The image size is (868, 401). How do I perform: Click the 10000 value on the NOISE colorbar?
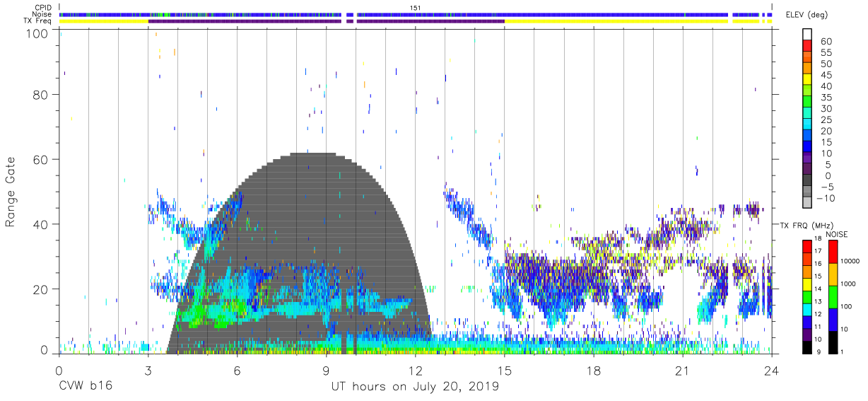pyautogui.click(x=849, y=261)
